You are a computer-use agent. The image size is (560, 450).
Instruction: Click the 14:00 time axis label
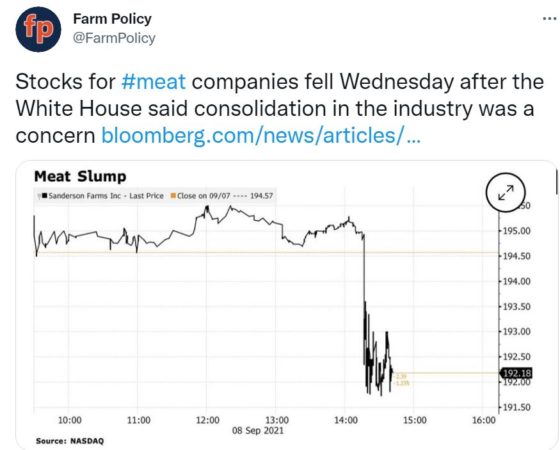346,420
